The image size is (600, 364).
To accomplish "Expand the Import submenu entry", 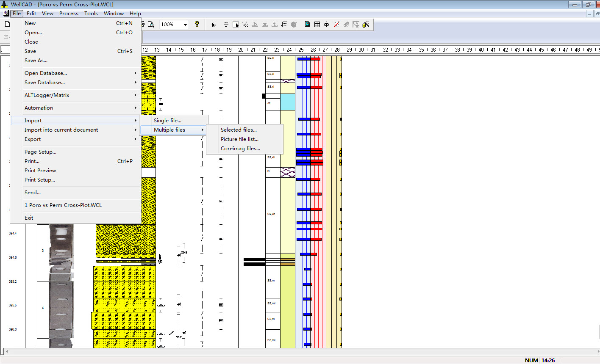I will 76,121.
